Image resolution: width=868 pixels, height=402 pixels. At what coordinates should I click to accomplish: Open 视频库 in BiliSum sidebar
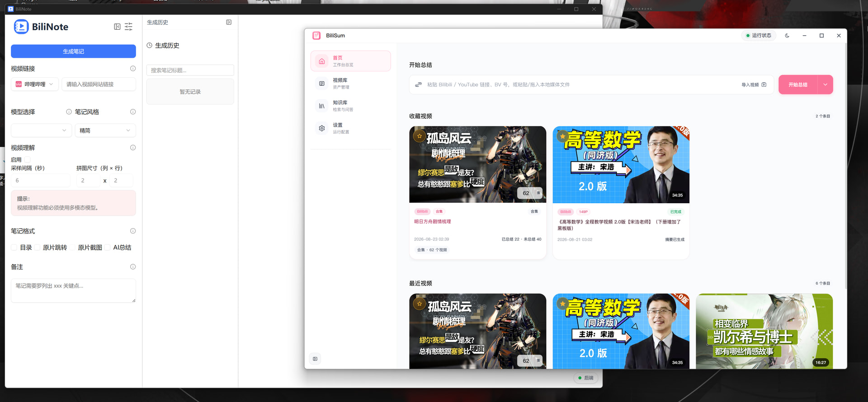point(351,84)
